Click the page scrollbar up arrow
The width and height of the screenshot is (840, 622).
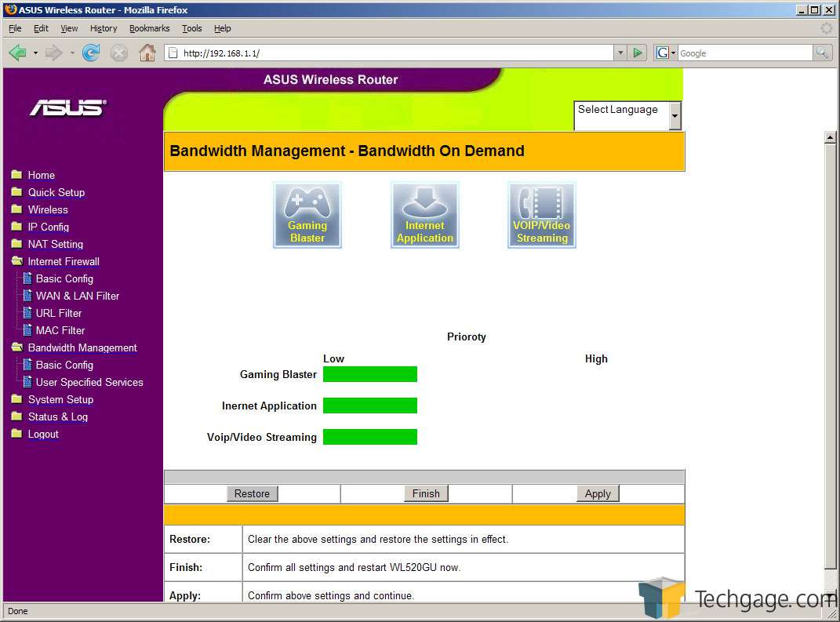point(830,138)
